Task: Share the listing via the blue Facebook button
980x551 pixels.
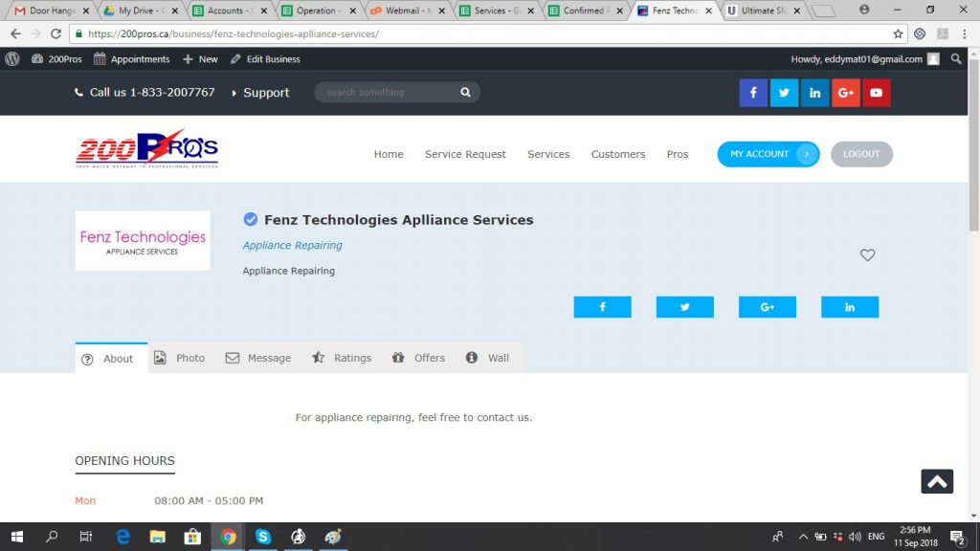Action: tap(602, 306)
